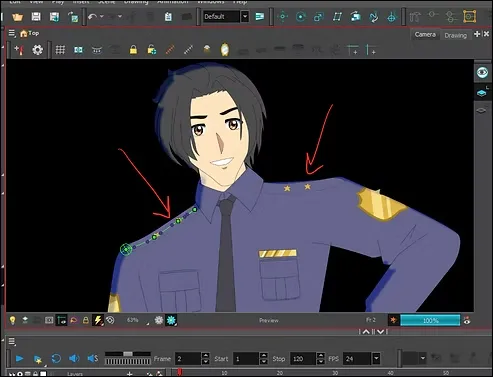This screenshot has width=493, height=377.
Task: Click the 100% blue progress bar
Action: point(430,321)
